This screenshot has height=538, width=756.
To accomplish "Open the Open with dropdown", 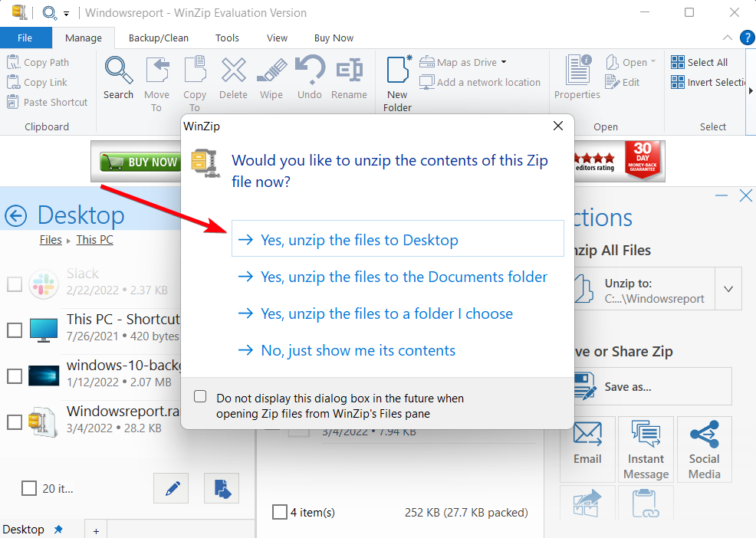I will tap(652, 62).
